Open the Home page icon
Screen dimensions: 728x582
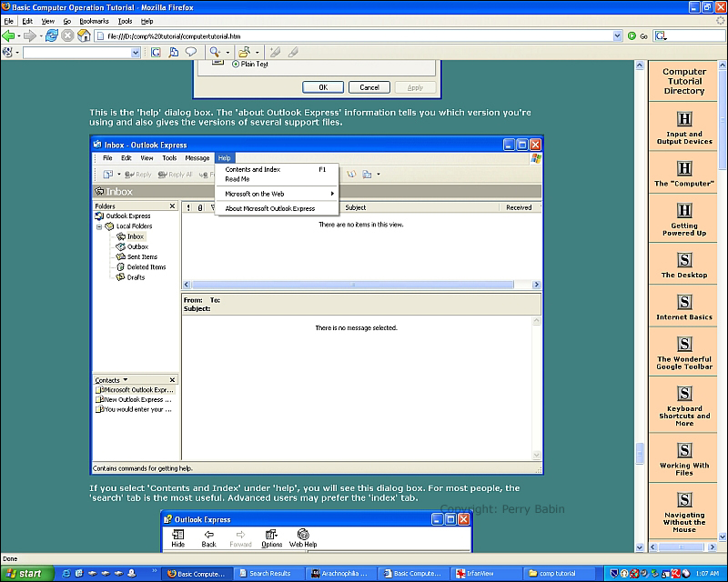(84, 35)
